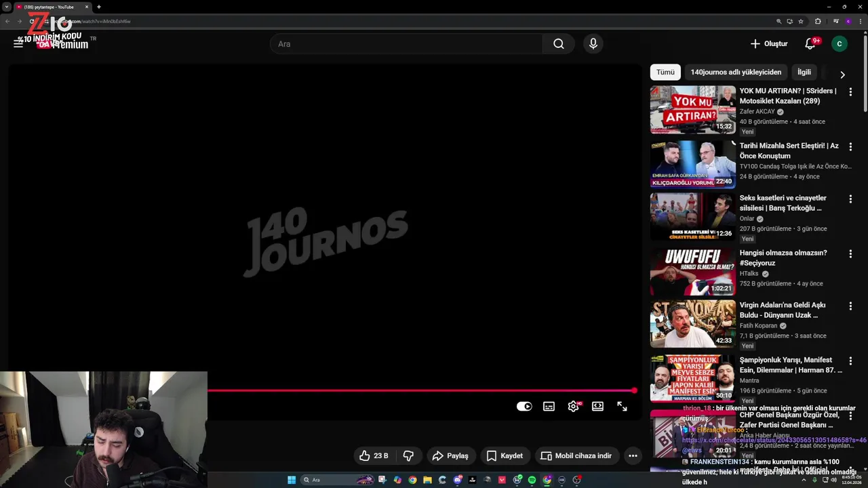The height and width of the screenshot is (488, 868).
Task: Open the UWUFUFU video thumbnail
Action: pos(692,271)
